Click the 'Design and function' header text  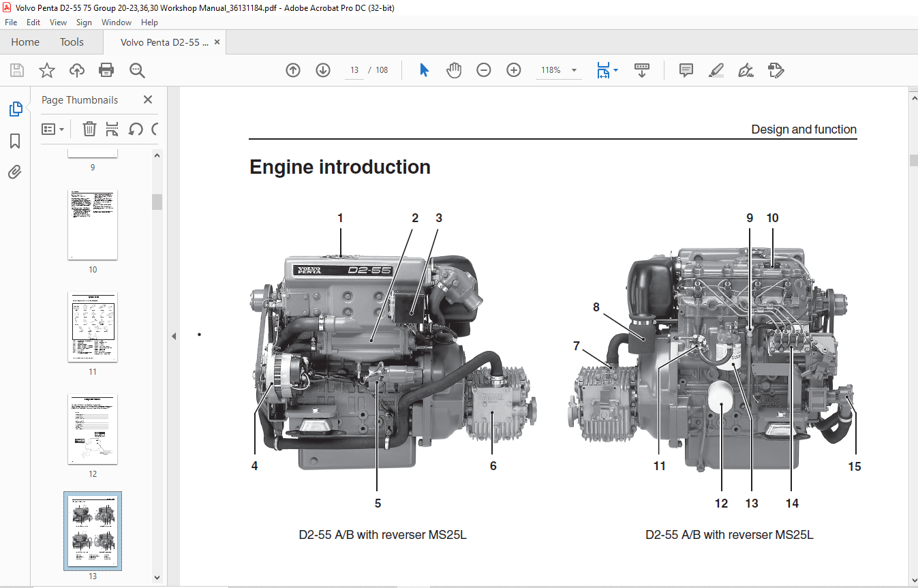(804, 129)
